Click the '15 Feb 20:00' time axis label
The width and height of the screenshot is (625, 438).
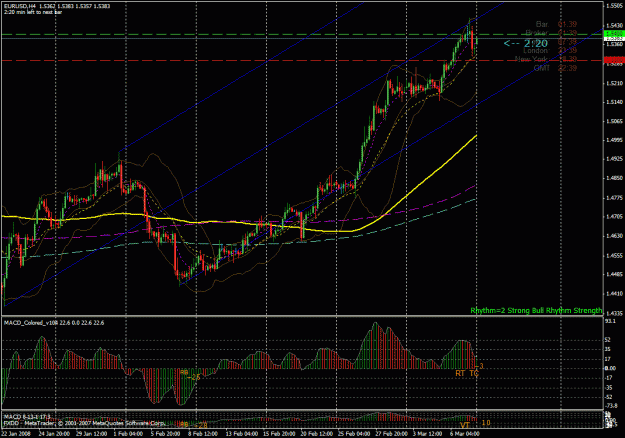(x=278, y=434)
